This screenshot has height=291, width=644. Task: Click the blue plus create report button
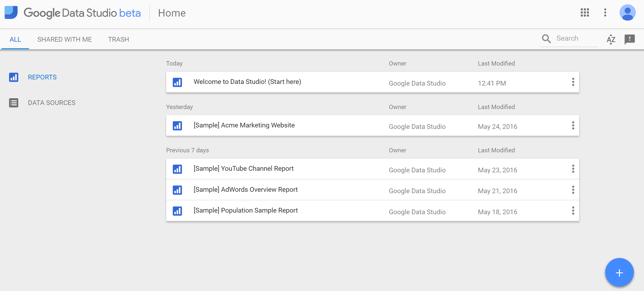point(619,272)
